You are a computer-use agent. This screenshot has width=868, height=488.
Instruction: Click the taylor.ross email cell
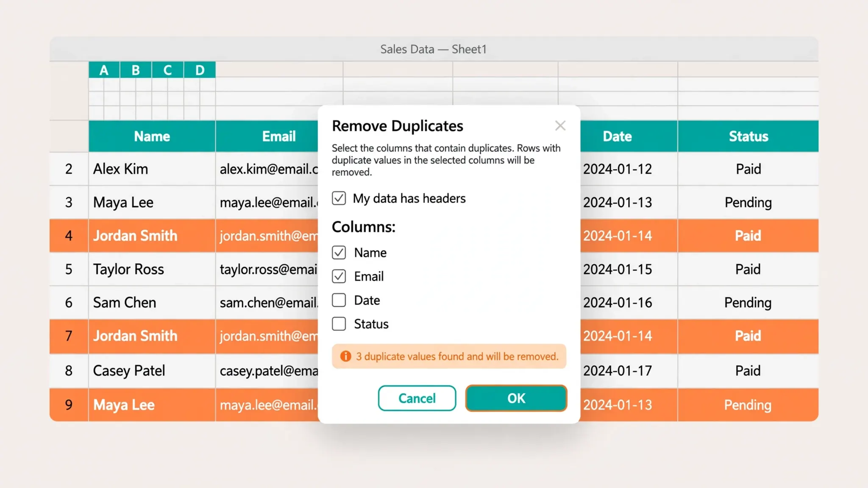tap(267, 269)
